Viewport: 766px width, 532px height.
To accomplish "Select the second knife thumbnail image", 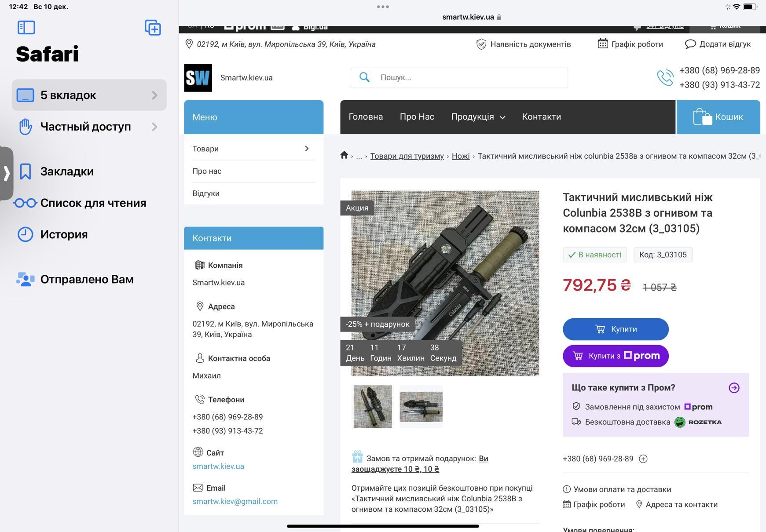I will tap(421, 407).
